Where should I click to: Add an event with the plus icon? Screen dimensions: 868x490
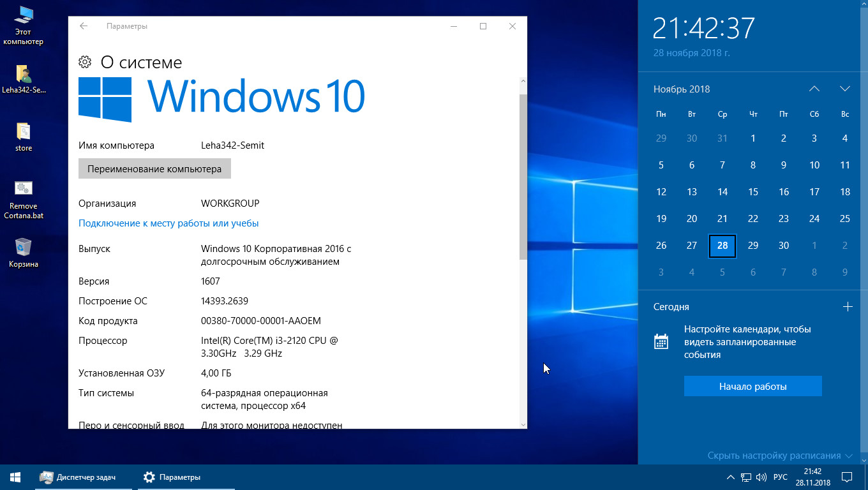[848, 307]
